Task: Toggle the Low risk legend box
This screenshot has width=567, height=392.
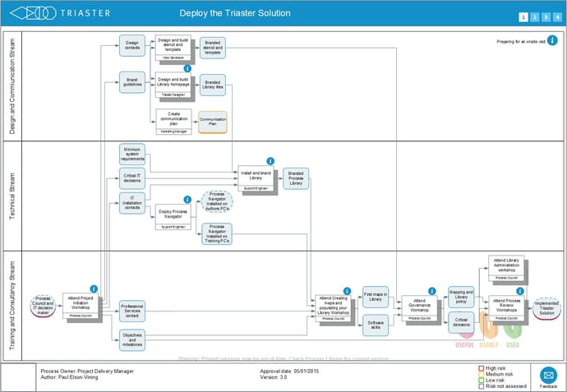Action: point(482,380)
